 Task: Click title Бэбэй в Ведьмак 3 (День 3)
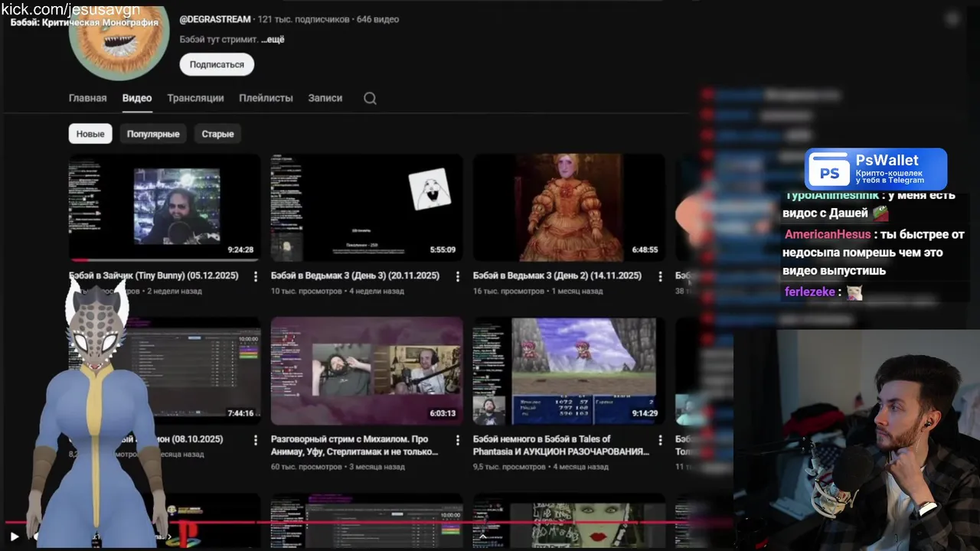click(x=354, y=275)
